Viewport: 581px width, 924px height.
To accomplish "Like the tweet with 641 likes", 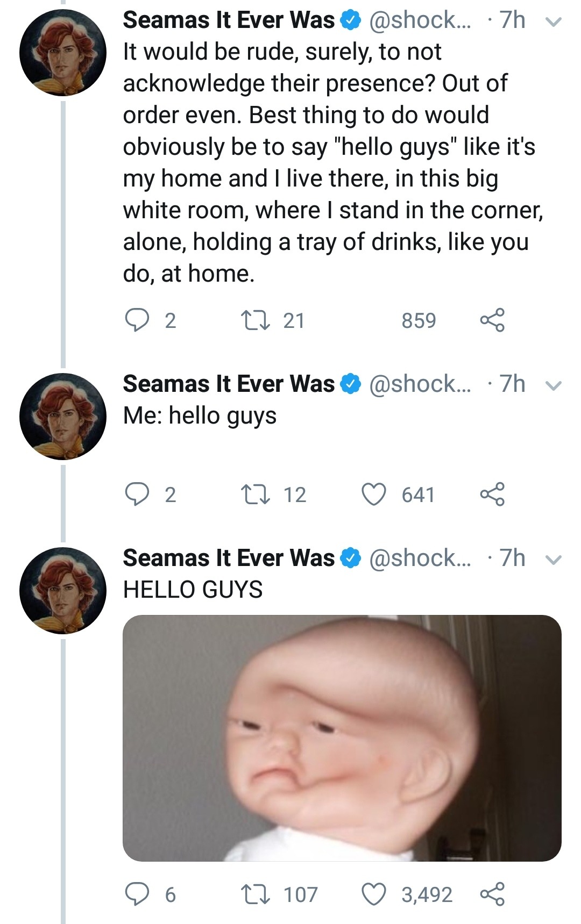I will click(x=374, y=495).
